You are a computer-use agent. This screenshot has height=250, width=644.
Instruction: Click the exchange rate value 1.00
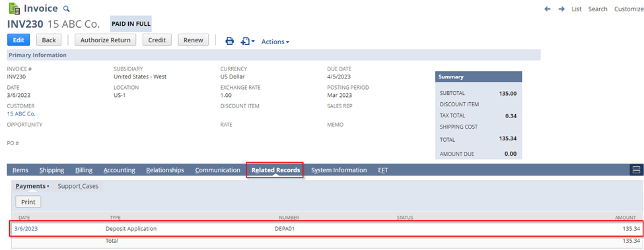pyautogui.click(x=226, y=95)
